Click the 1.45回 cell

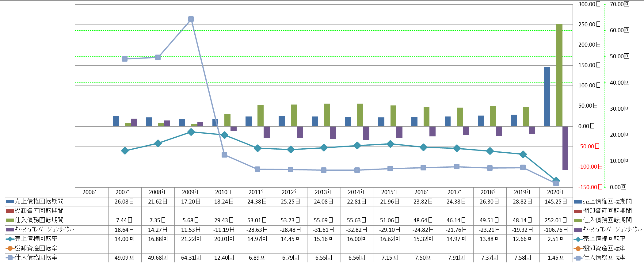click(x=556, y=258)
